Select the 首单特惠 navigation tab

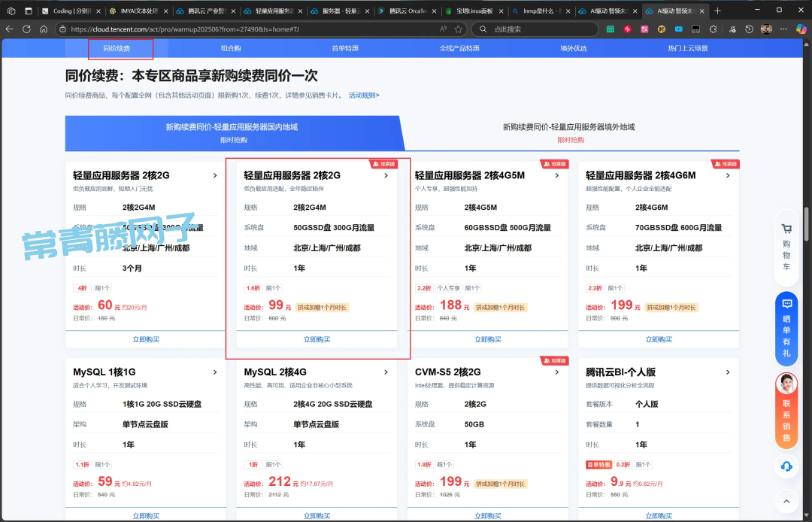[x=345, y=48]
